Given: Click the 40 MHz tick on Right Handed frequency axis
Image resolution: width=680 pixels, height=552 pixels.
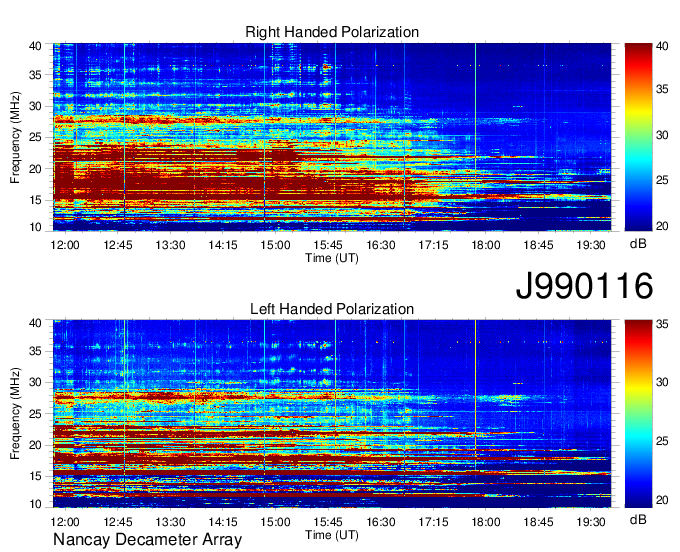Looking at the screenshot, I should pyautogui.click(x=35, y=46).
